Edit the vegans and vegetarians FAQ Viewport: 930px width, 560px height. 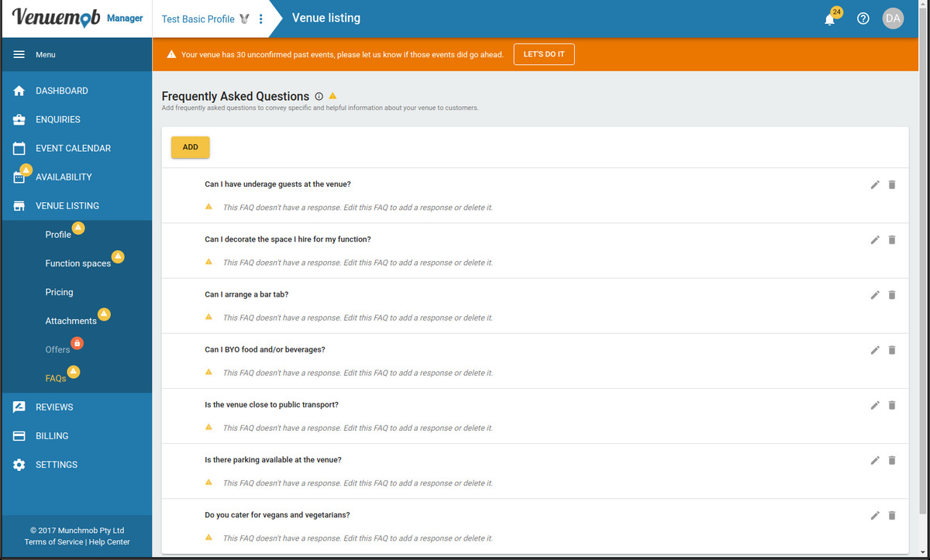click(x=875, y=515)
